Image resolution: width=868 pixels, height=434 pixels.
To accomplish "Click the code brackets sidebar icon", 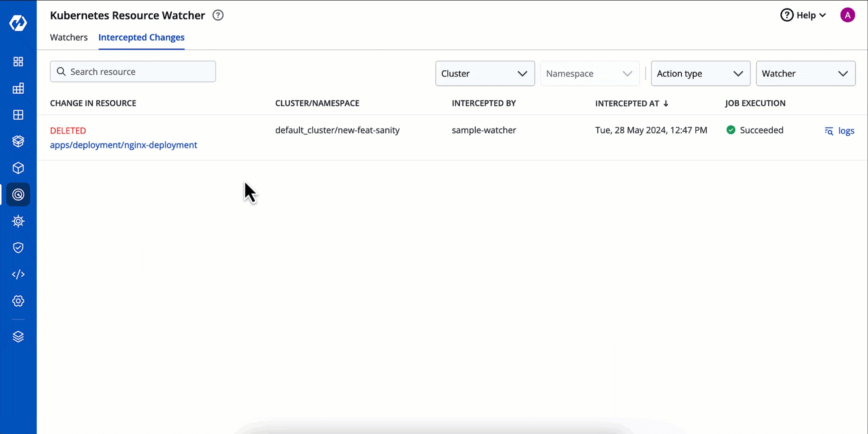I will [x=18, y=274].
